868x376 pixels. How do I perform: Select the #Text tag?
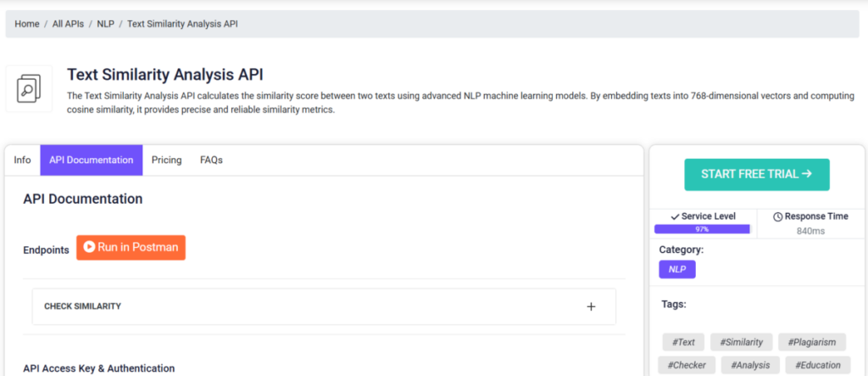click(683, 342)
